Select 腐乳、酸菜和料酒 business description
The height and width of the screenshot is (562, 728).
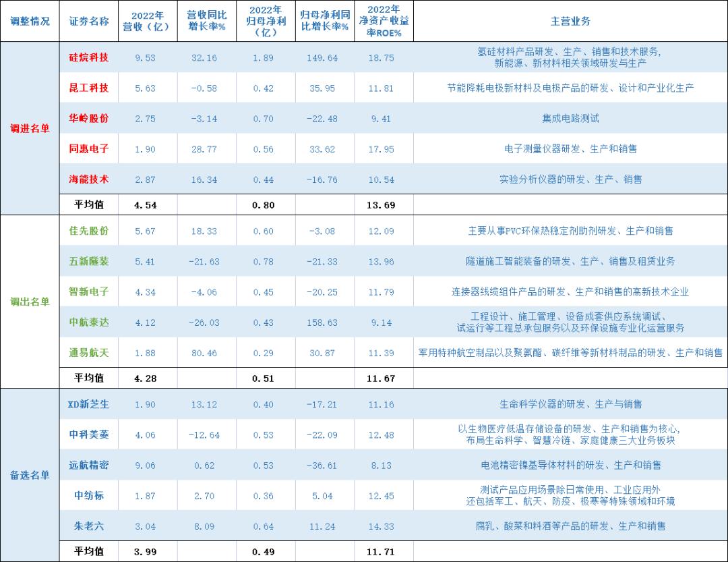pyautogui.click(x=570, y=526)
